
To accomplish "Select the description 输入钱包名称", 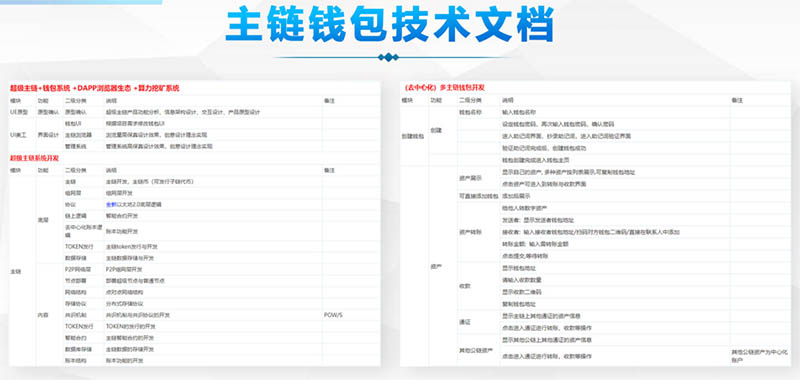I will pyautogui.click(x=519, y=112).
